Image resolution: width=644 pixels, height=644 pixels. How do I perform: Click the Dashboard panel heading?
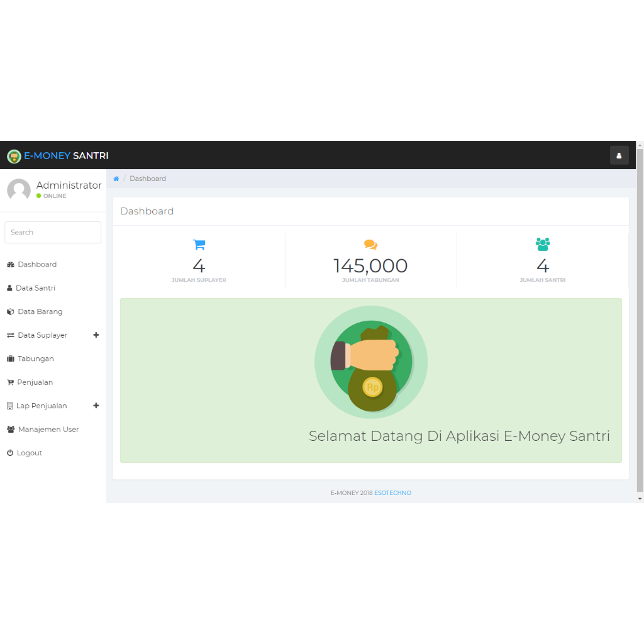tap(147, 211)
